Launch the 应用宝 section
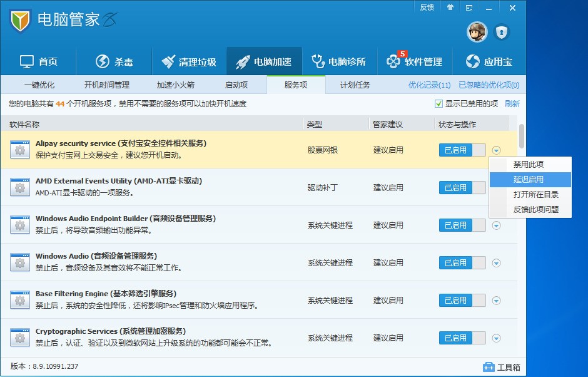This screenshot has height=377, width=588. (x=489, y=61)
